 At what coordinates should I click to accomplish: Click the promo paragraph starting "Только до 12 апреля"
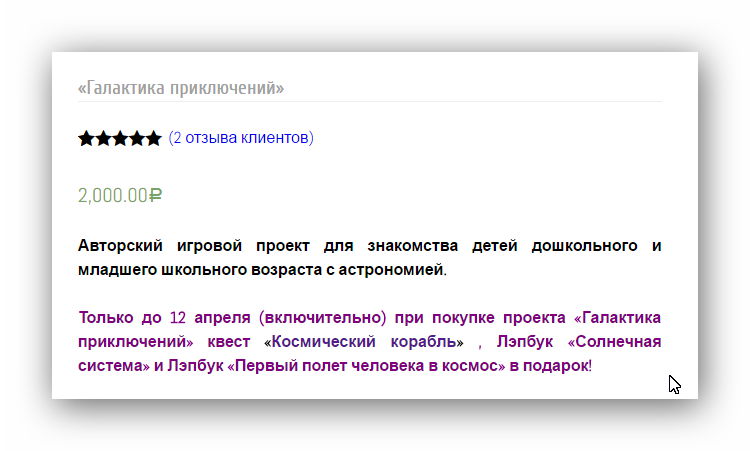[x=370, y=341]
